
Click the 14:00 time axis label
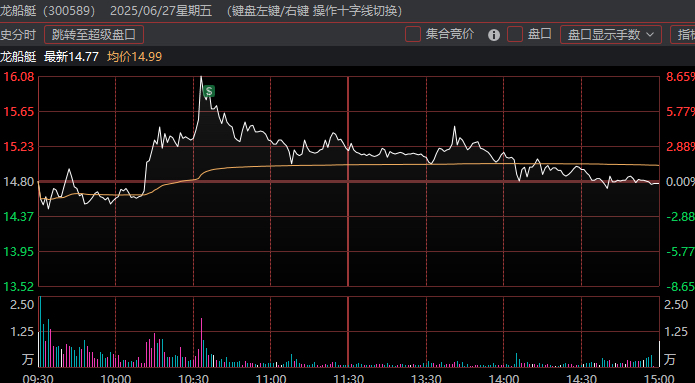(x=504, y=378)
